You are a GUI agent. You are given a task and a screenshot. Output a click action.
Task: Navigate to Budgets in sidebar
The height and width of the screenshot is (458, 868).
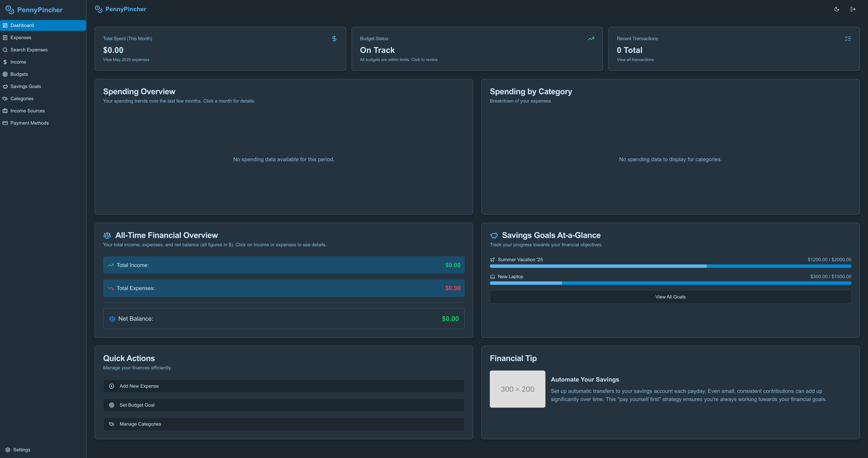point(43,74)
